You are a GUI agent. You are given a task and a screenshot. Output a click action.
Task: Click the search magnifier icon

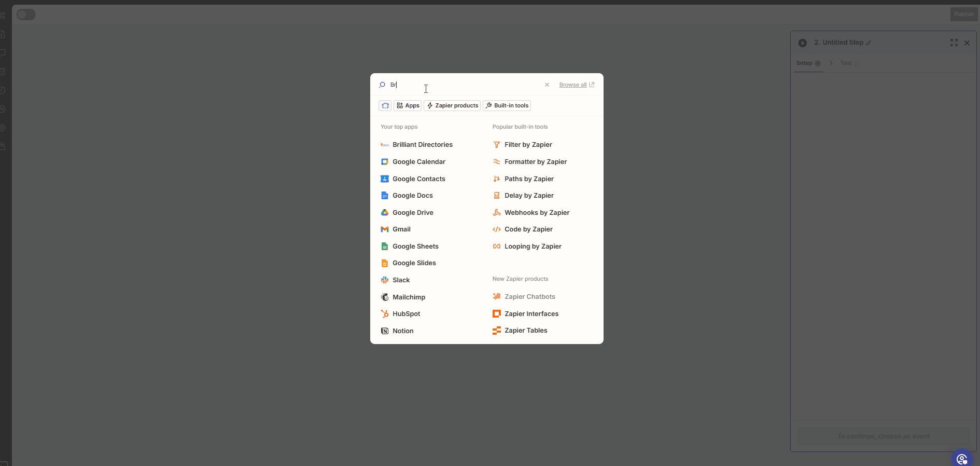pos(382,85)
